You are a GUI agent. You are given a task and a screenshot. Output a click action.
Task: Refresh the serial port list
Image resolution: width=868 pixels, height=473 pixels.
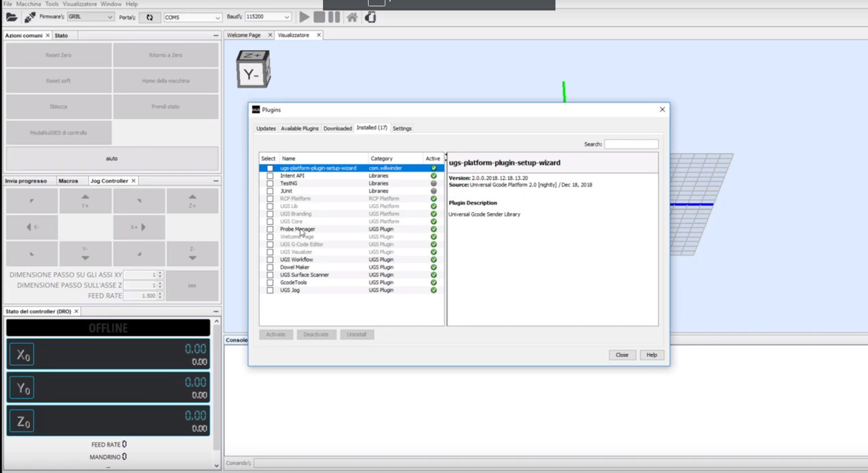click(150, 17)
